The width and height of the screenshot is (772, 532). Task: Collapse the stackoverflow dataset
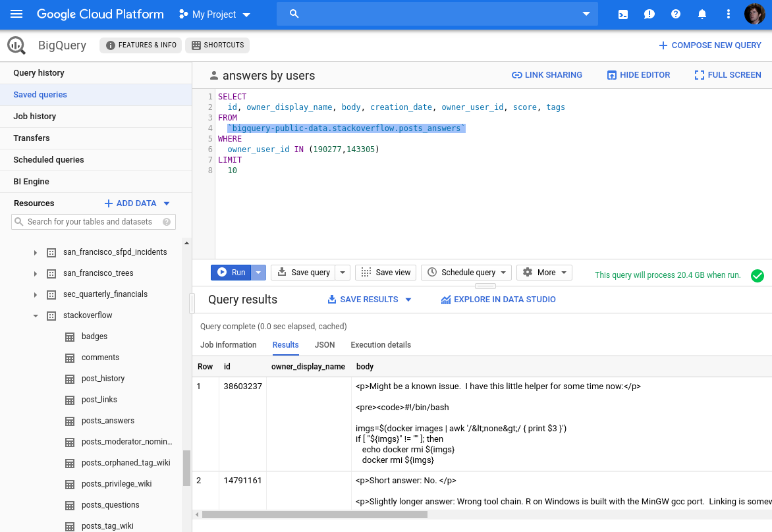click(36, 316)
